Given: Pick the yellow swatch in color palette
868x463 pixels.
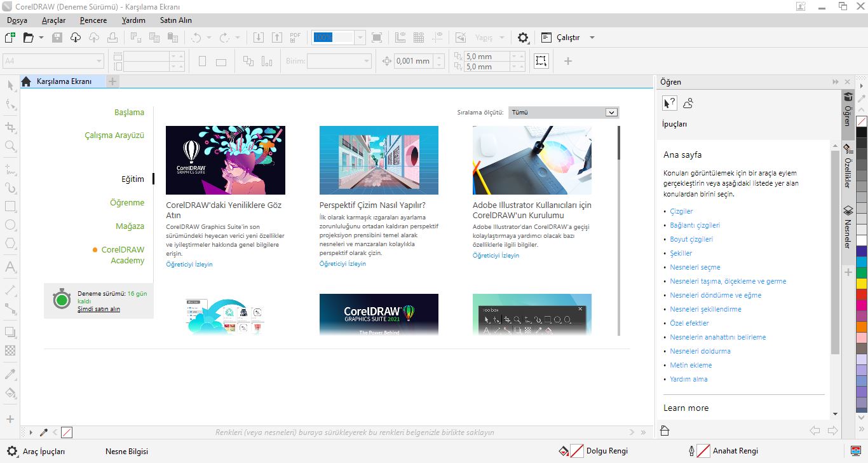Looking at the screenshot, I should coord(862,283).
